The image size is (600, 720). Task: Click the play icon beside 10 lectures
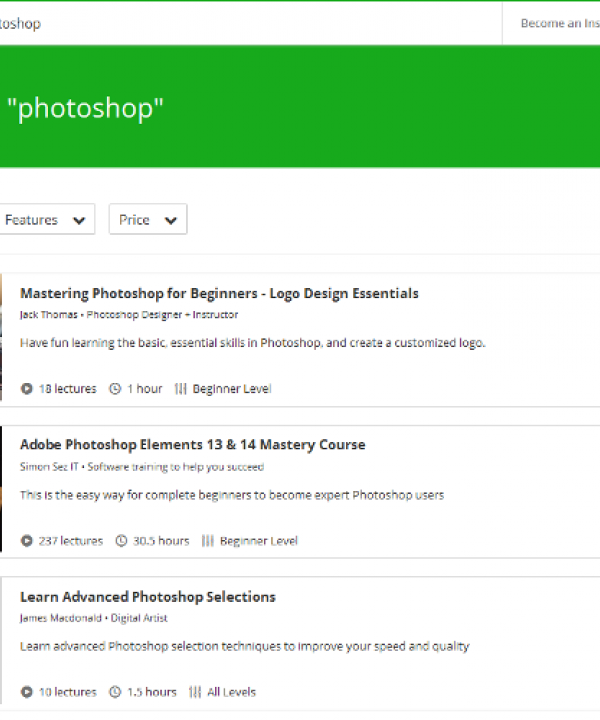[x=27, y=692]
